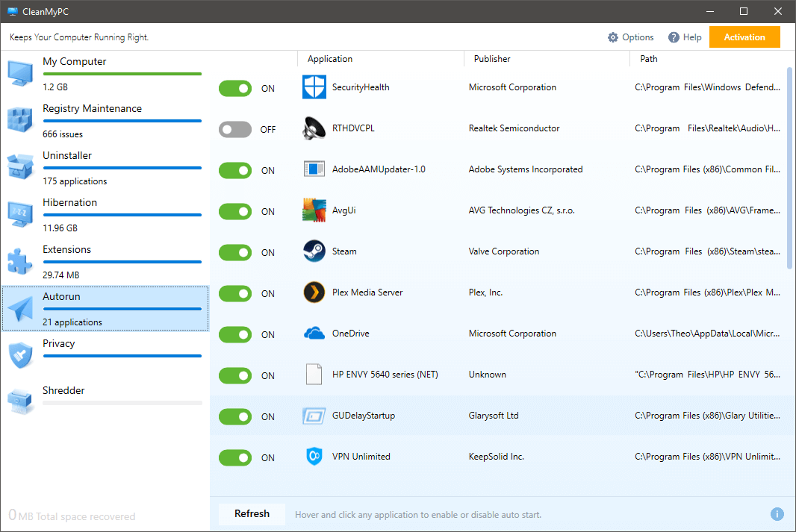Click the '175 applications' text
Image resolution: width=796 pixels, height=532 pixels.
coord(75,181)
